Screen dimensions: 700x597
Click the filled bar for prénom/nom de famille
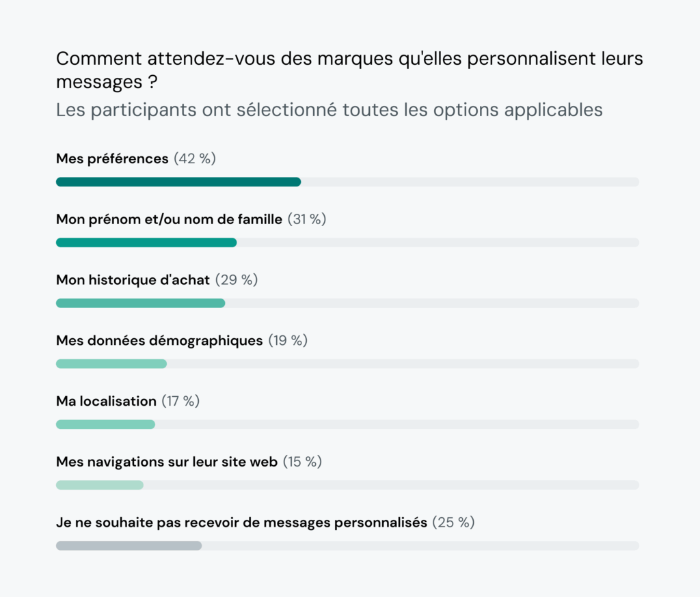click(x=146, y=242)
